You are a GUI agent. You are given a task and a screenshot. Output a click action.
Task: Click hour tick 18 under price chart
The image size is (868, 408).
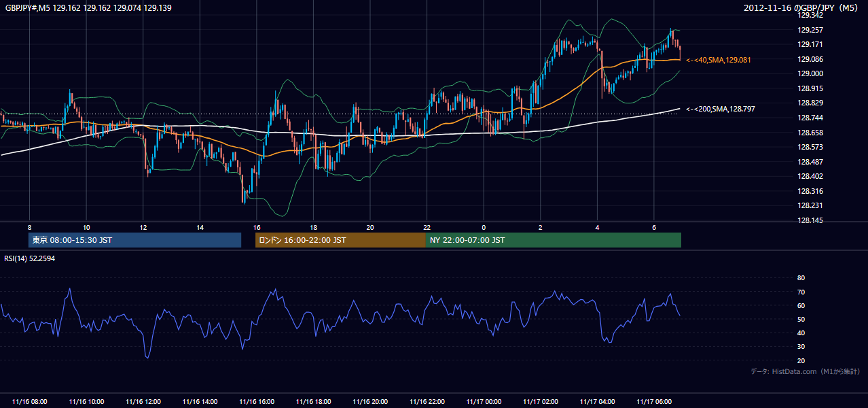313,226
